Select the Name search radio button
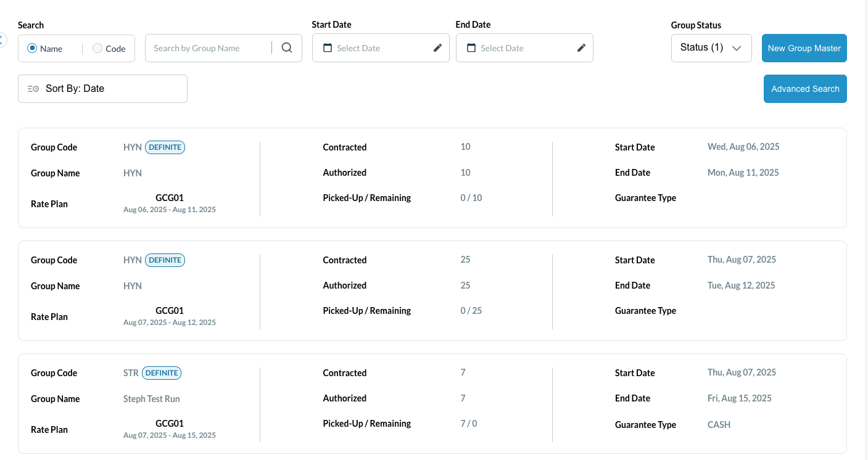Viewport: 868px width, 460px height. click(32, 48)
